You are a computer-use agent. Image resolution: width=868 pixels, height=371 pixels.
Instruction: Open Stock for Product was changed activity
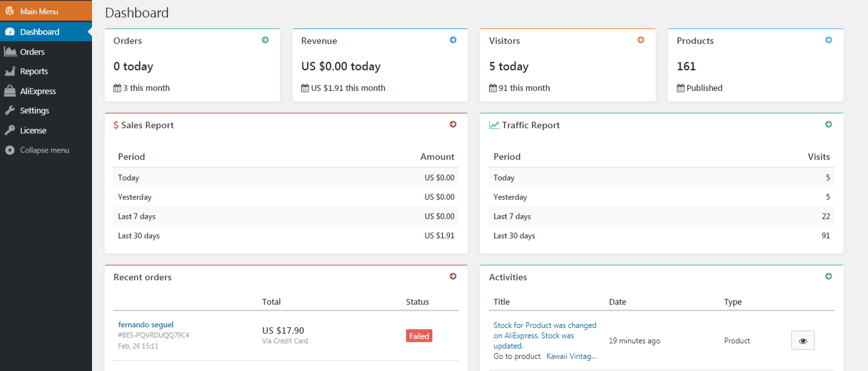[x=545, y=336]
